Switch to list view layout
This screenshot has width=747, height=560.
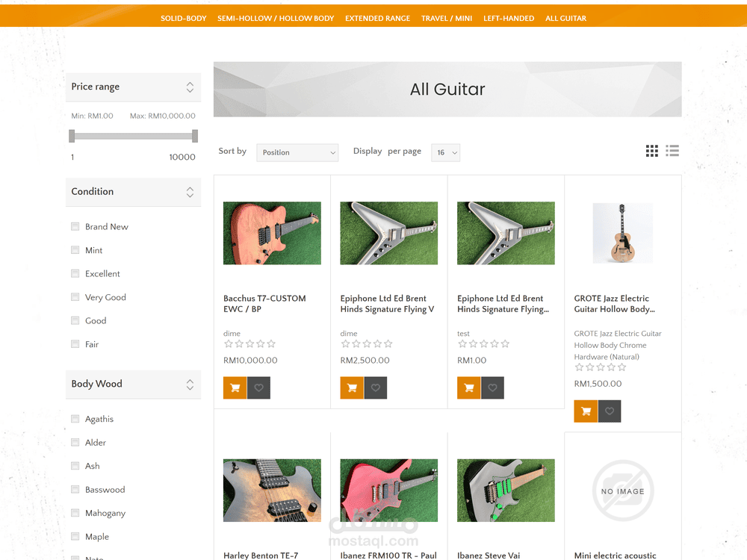(x=672, y=151)
